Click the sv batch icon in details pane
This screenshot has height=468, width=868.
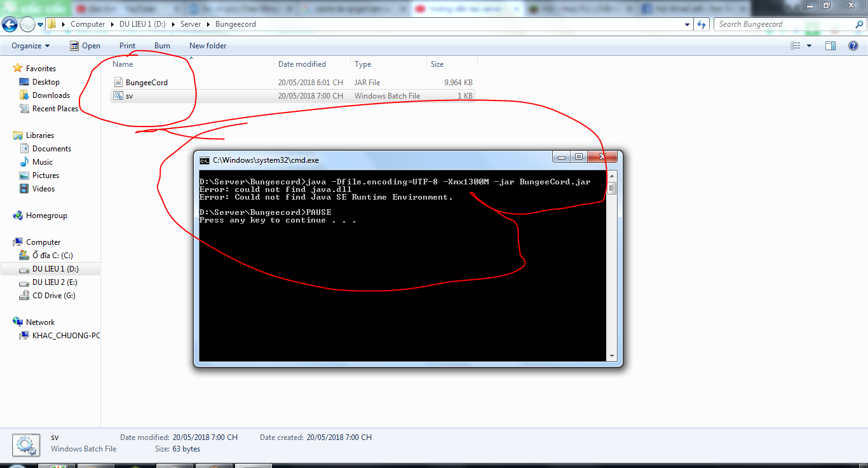[25, 445]
